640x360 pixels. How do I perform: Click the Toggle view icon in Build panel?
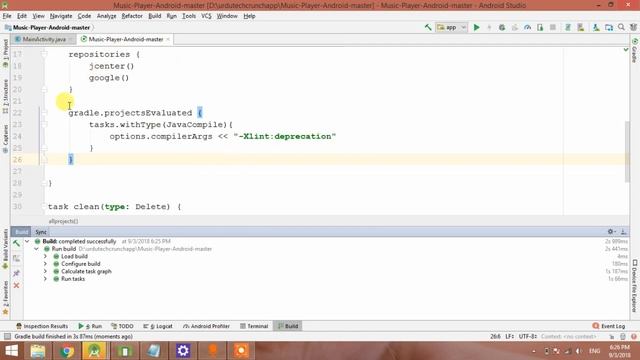tap(16, 258)
